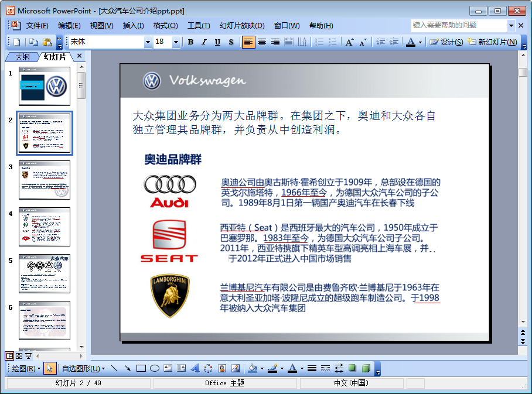Insert a horizontal Text Box
The width and height of the screenshot is (532, 394).
(x=168, y=368)
